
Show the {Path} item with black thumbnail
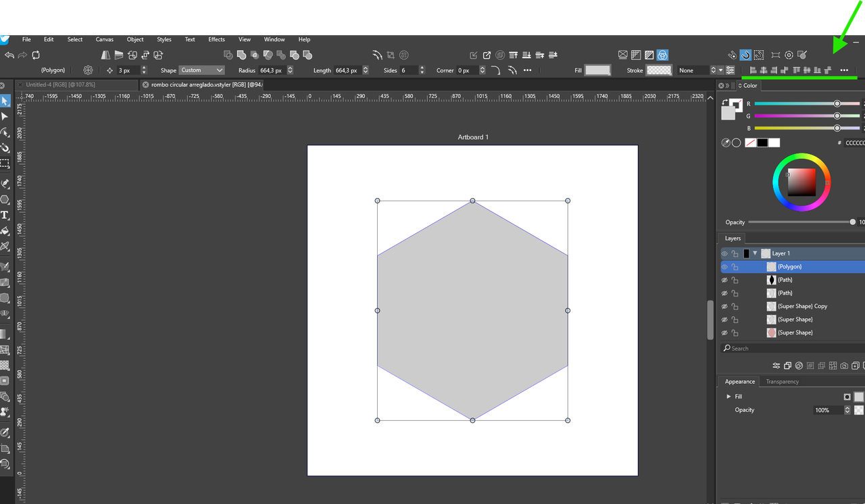pos(724,280)
